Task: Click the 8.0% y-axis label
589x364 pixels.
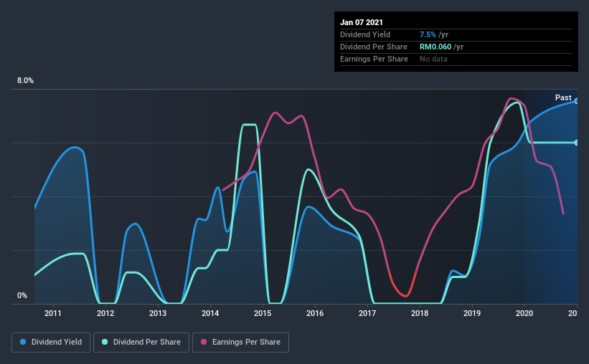Action: pyautogui.click(x=26, y=81)
